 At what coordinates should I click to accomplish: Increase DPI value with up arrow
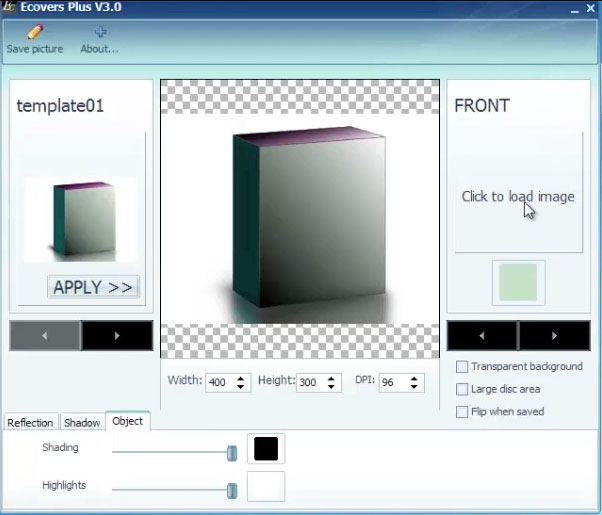tap(414, 379)
